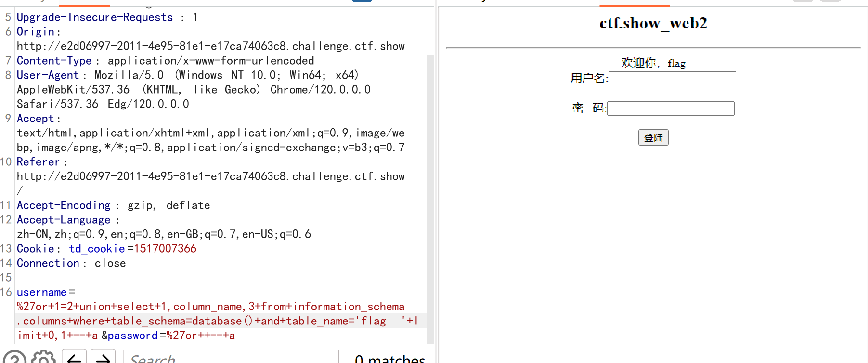This screenshot has height=363, width=868.
Task: Click the Referer header name
Action: click(38, 162)
